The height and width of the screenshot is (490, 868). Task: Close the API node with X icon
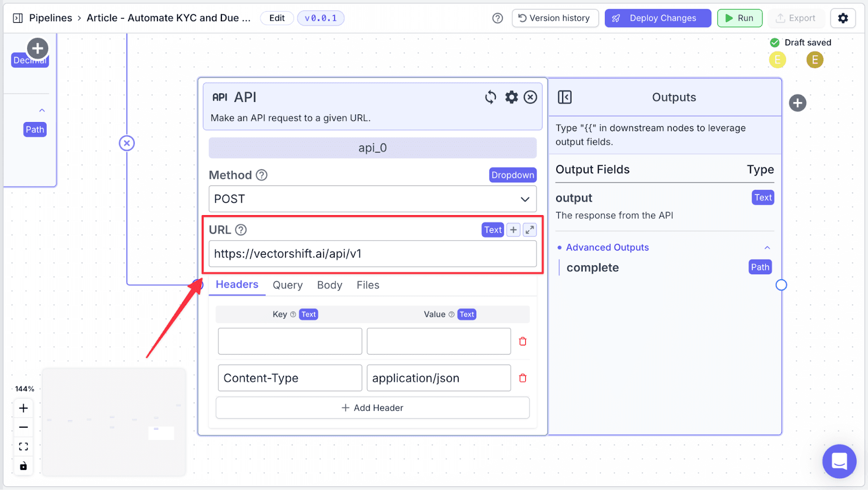(531, 97)
